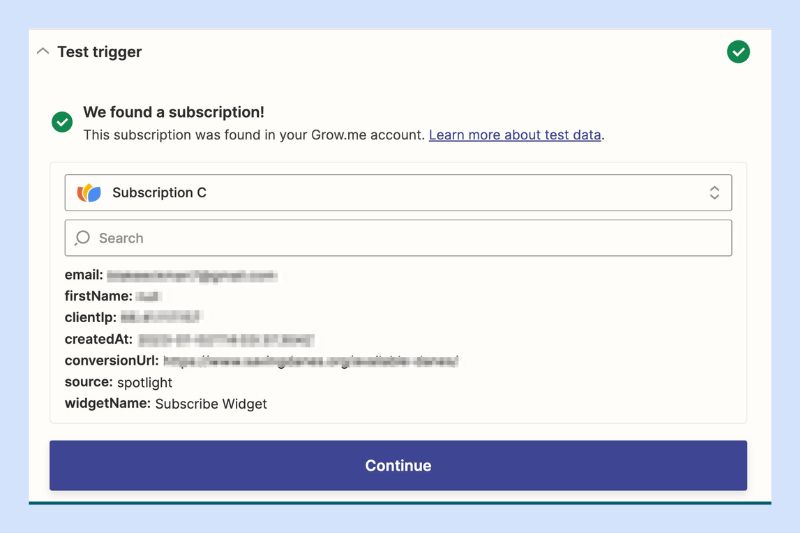
Task: Focus the Search input field
Action: click(398, 238)
